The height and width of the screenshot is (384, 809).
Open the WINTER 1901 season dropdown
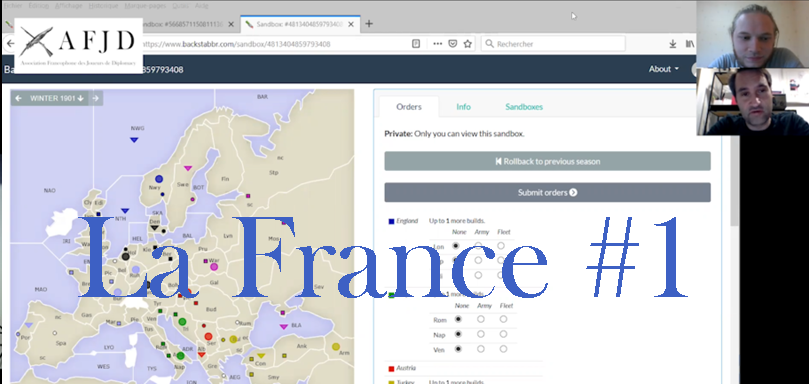(57, 98)
